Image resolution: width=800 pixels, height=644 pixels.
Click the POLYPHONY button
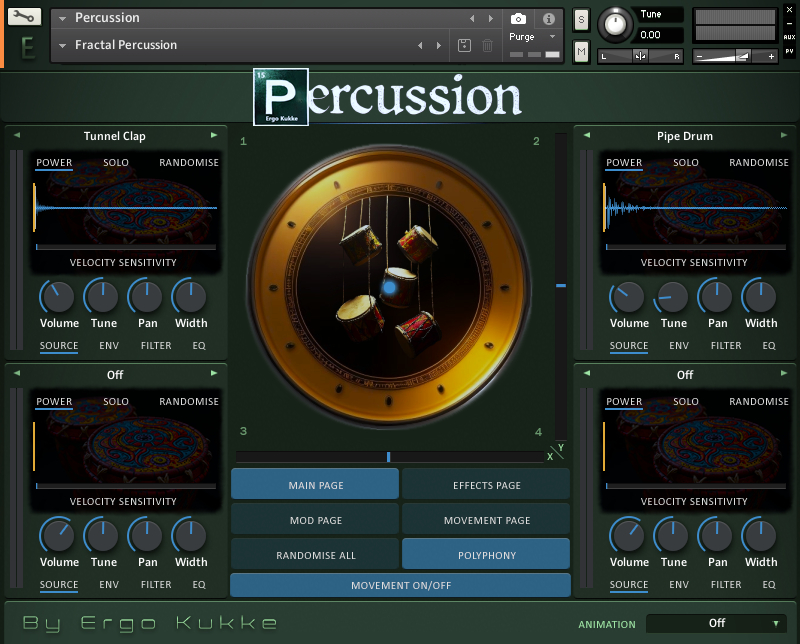486,555
